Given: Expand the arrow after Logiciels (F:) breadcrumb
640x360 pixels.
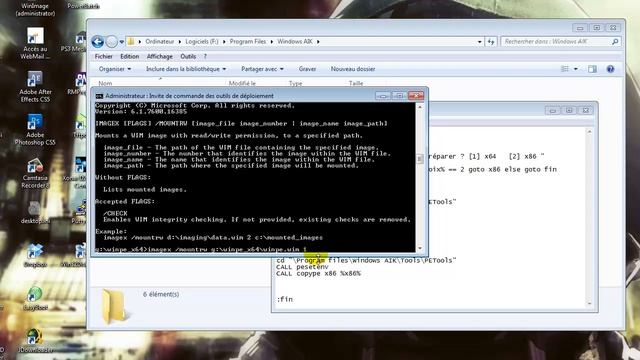Looking at the screenshot, I should pos(224,42).
